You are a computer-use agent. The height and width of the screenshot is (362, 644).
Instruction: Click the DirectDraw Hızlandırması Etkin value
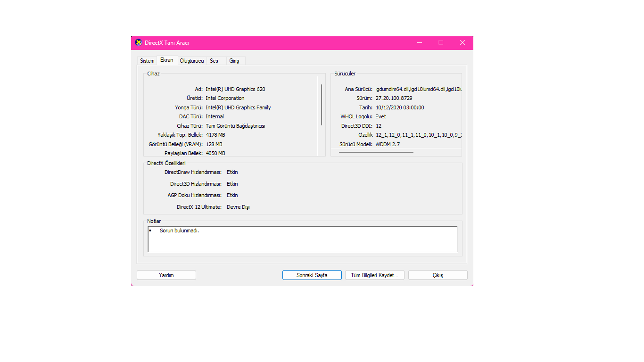(x=232, y=172)
